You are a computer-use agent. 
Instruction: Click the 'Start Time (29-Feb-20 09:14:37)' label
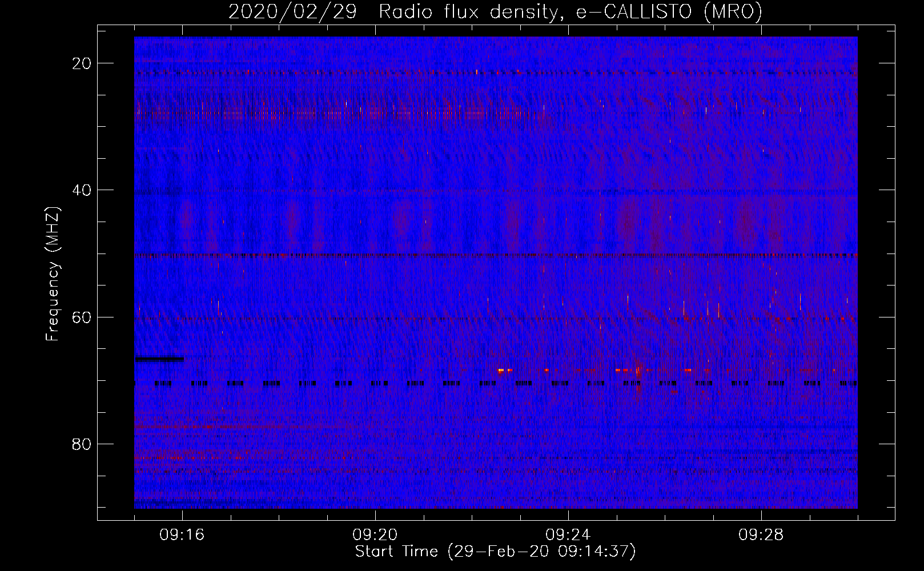(x=495, y=552)
